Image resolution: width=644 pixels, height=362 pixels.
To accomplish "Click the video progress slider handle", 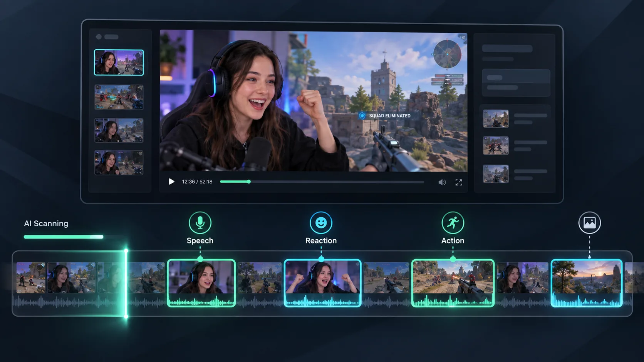I will coord(249,182).
